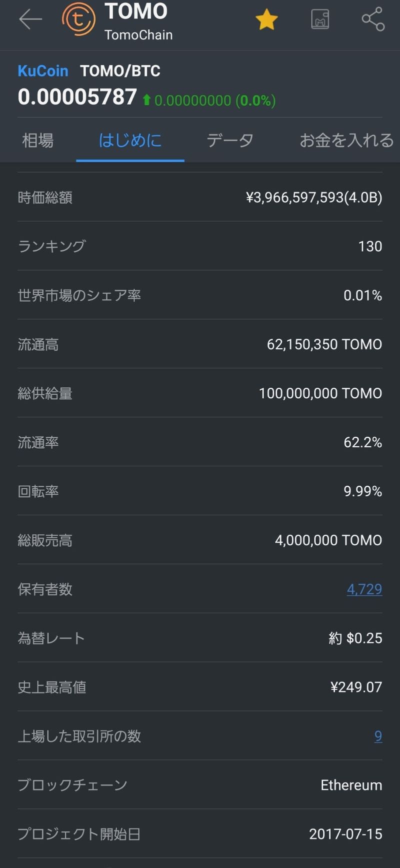Tap the green price-up arrow

(146, 100)
